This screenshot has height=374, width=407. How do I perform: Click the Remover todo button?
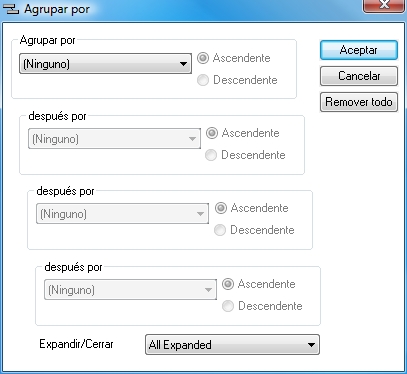pos(359,102)
